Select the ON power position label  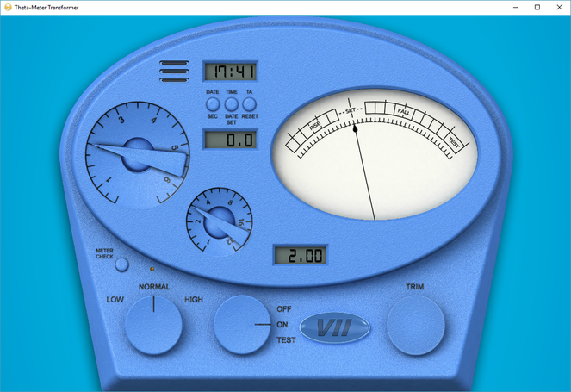coord(282,325)
